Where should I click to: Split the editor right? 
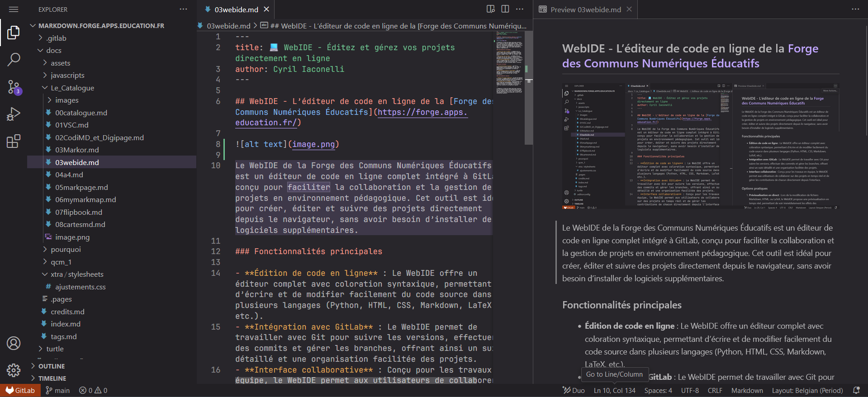505,9
